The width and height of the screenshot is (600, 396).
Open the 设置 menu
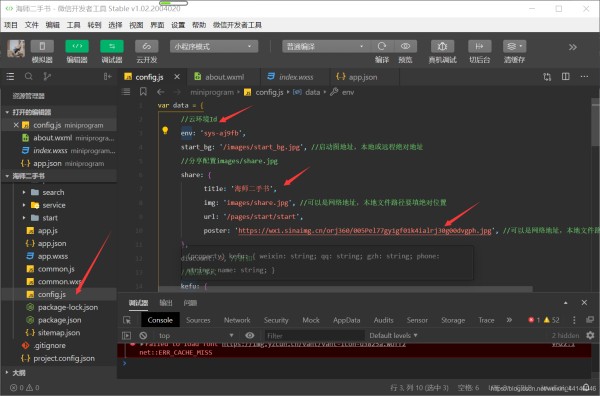tap(178, 25)
